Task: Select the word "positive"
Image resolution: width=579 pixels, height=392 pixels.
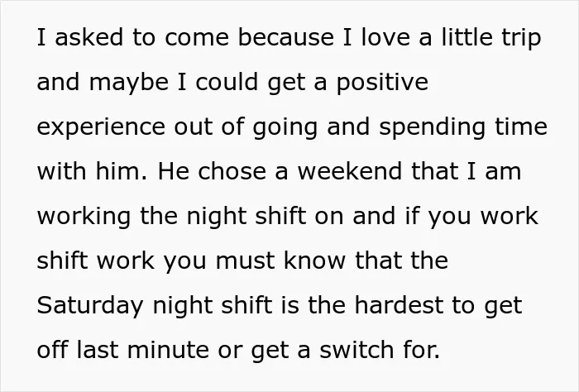Action: pos(382,83)
